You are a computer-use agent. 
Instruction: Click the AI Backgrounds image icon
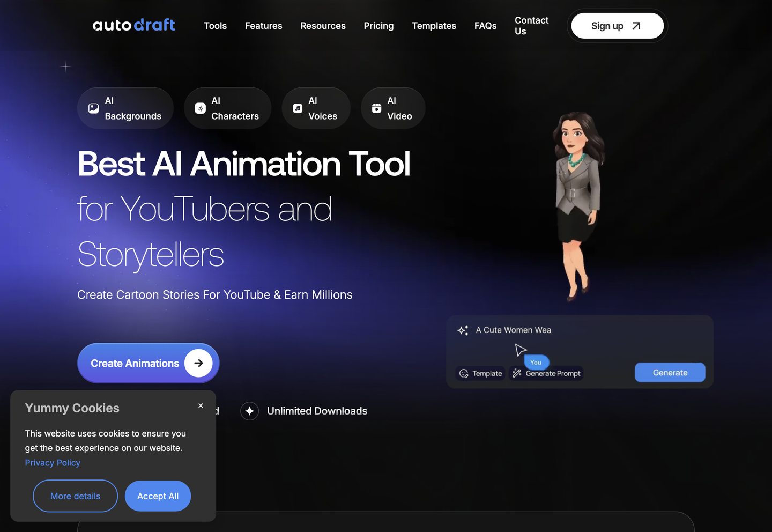[x=93, y=108]
